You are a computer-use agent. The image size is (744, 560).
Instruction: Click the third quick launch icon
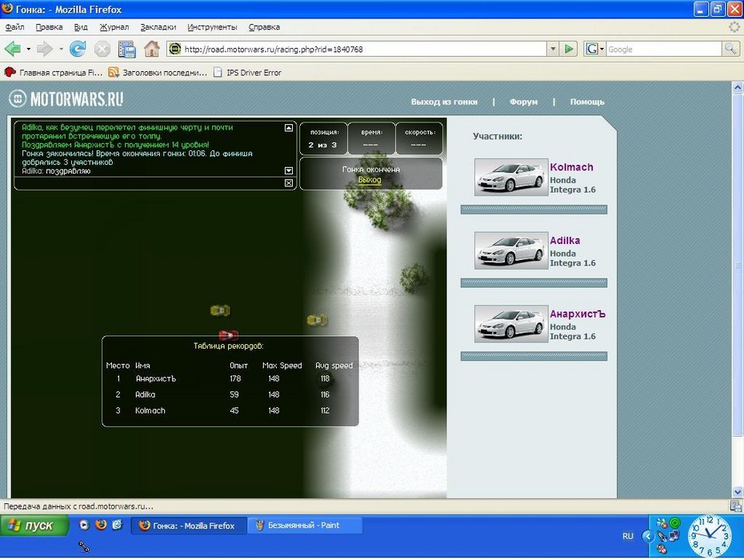pos(117,525)
